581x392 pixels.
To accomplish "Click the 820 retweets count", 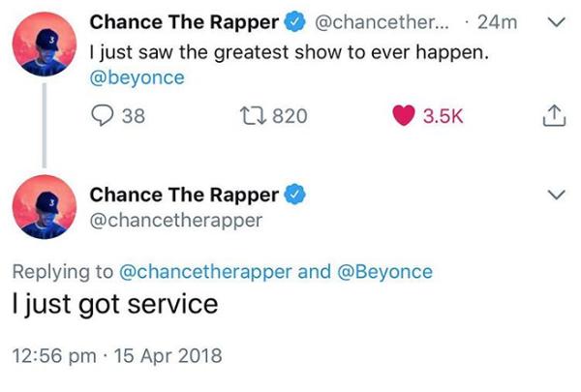I will [290, 116].
